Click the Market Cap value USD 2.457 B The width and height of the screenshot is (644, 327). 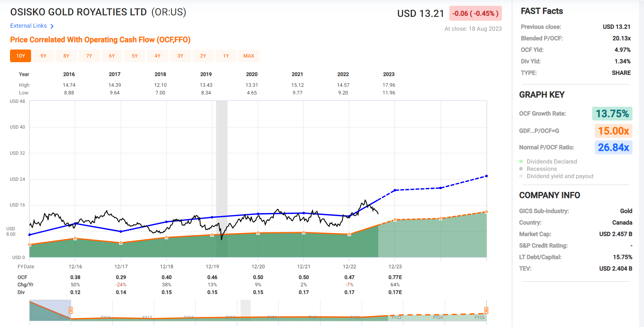pos(616,234)
